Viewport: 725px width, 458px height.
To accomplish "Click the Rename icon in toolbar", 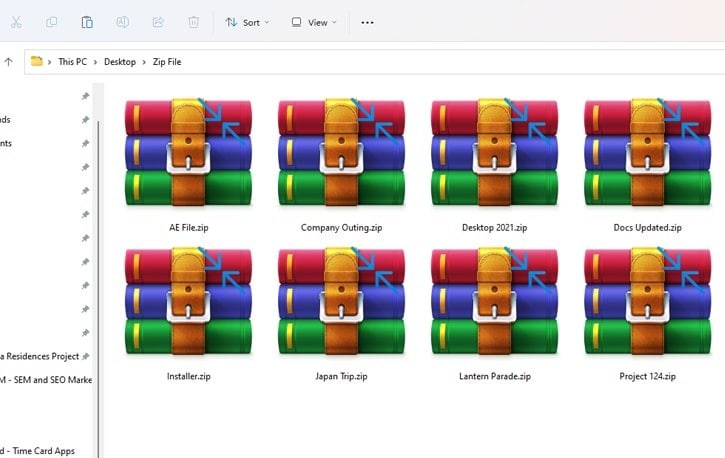I will pyautogui.click(x=123, y=22).
